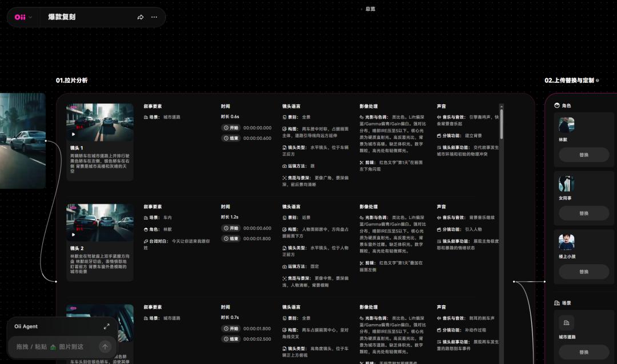Click 结束 time button for 镜头 1
Viewport: 617px width, 364px height.
point(231,139)
